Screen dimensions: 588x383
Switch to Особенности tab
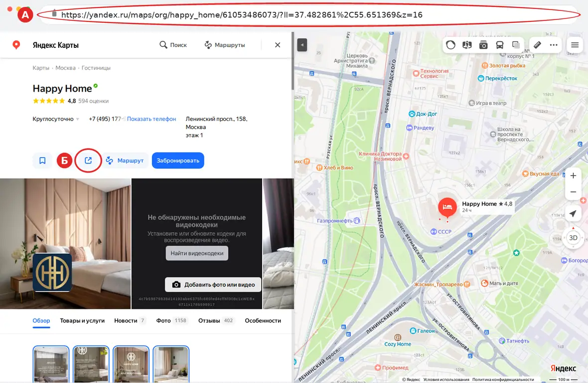click(263, 321)
